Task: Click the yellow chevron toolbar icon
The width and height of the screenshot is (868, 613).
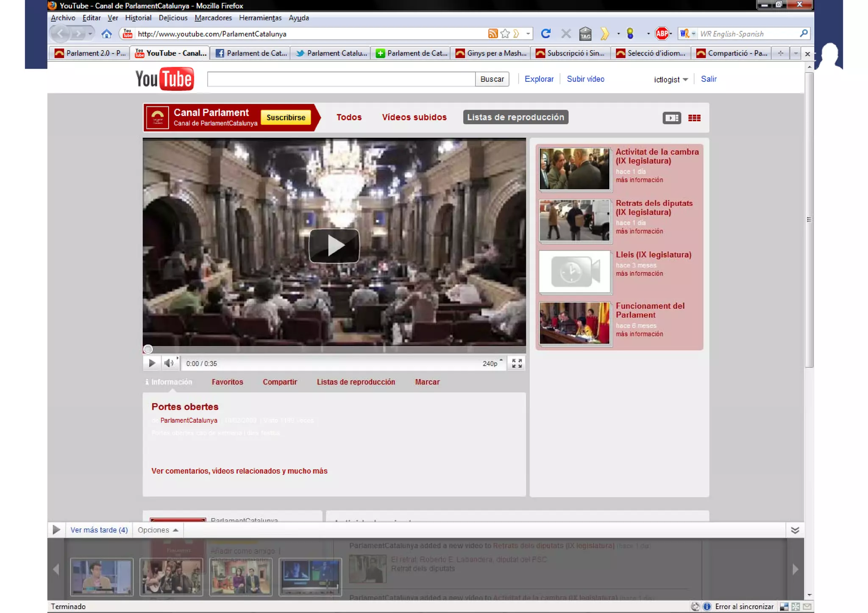Action: (605, 33)
